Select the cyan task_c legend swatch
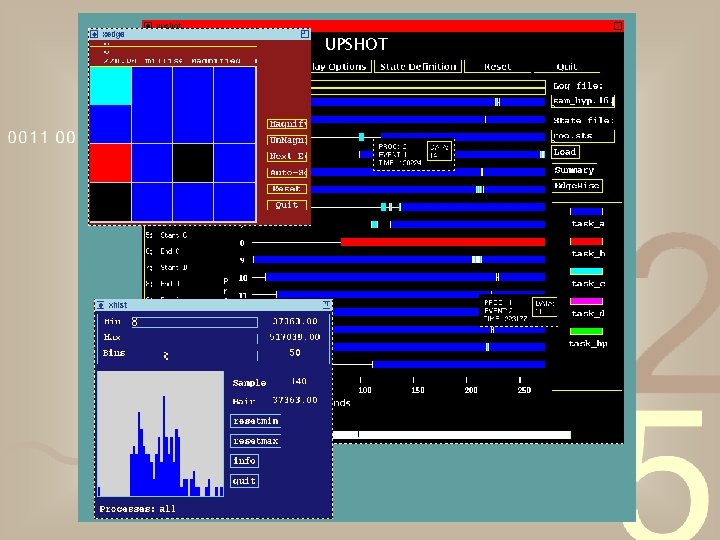 586,271
